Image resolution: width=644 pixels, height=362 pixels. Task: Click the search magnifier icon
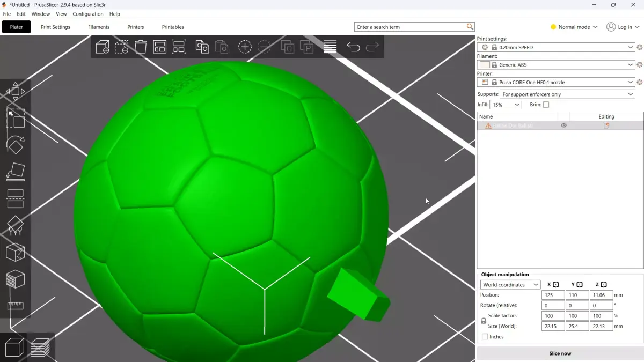pyautogui.click(x=470, y=27)
